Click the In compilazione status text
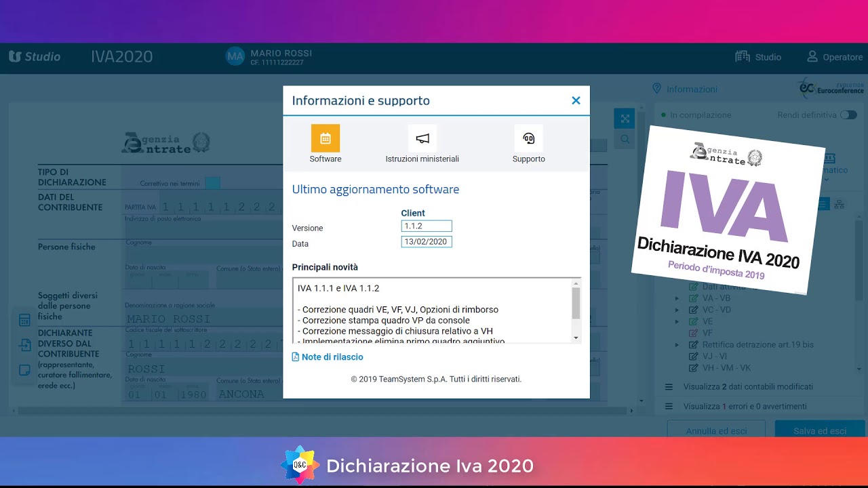868x488 pixels. tap(701, 115)
